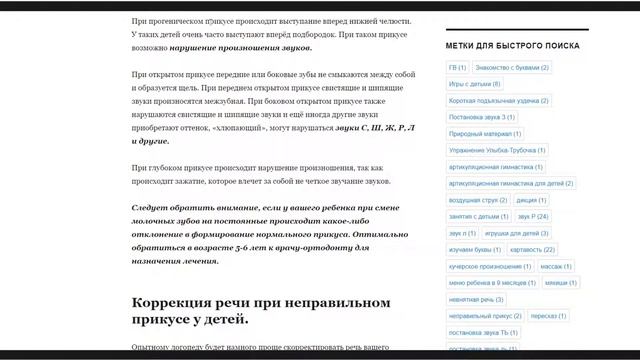Open tag "постановка звука ТЬ (1)"
The image size is (640, 360).
tap(483, 332)
